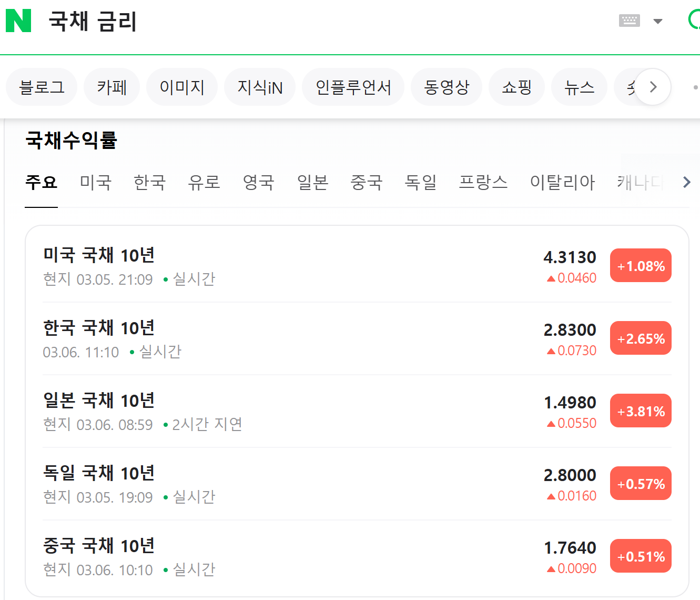Click the green search icon

(x=694, y=20)
